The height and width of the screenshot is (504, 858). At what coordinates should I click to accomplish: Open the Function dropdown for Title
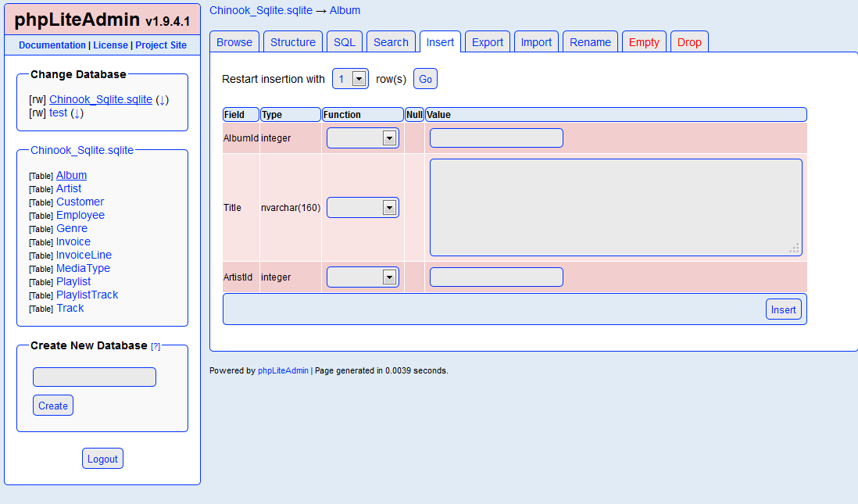363,207
